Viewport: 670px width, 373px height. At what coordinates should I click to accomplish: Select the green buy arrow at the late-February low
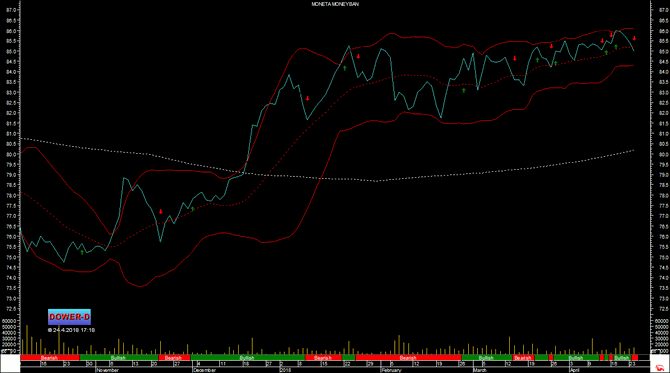pos(464,90)
